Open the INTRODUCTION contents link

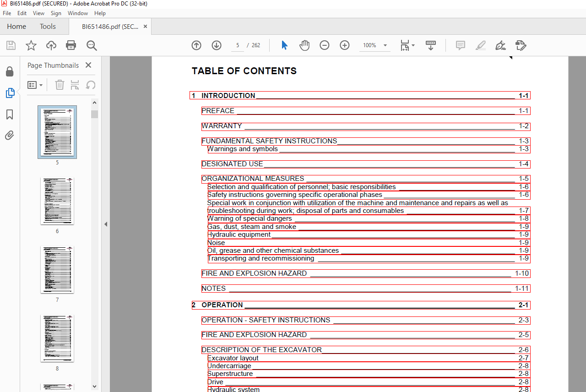coord(360,96)
